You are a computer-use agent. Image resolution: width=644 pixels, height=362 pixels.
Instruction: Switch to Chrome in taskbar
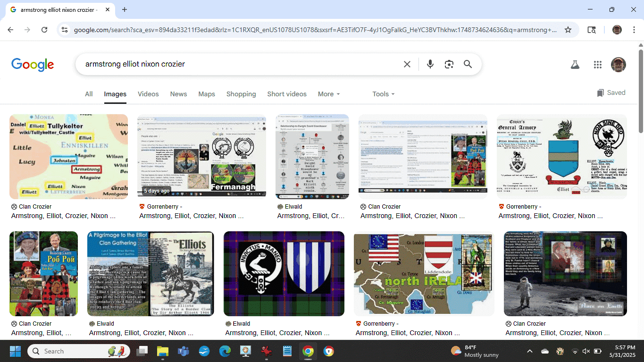click(308, 351)
